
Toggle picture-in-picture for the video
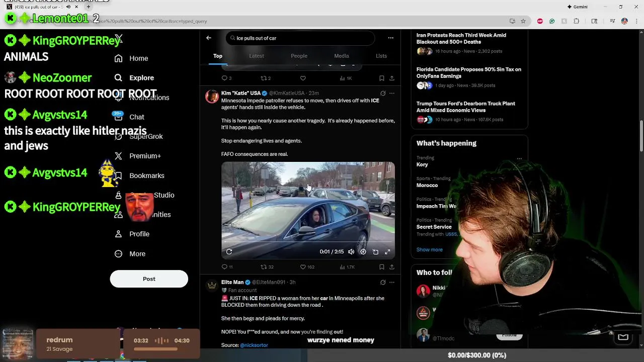click(375, 251)
